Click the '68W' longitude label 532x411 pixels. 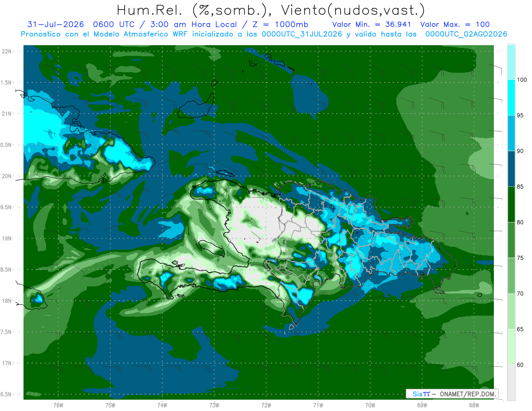(x=474, y=405)
